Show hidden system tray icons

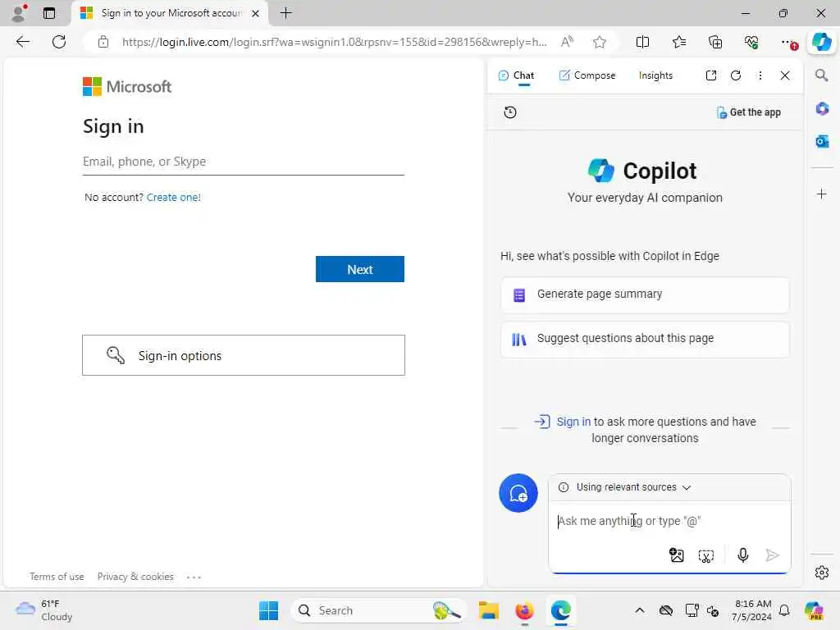[639, 610]
